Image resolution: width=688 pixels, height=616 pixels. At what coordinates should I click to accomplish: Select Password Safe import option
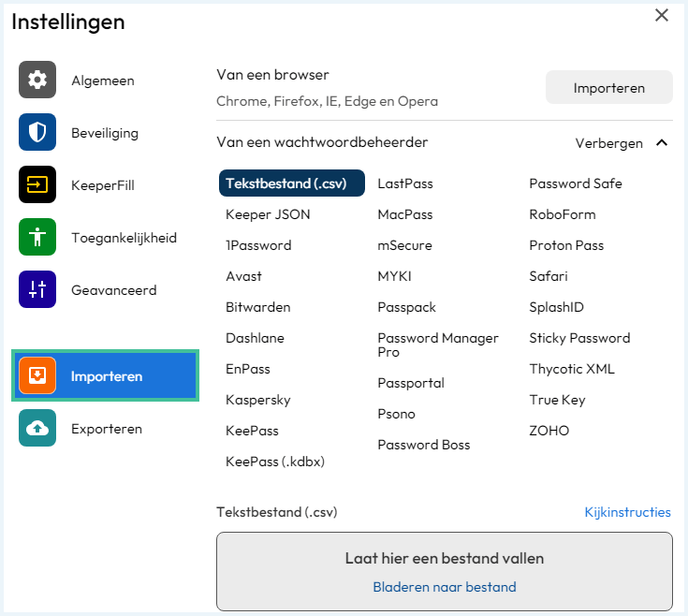click(576, 183)
